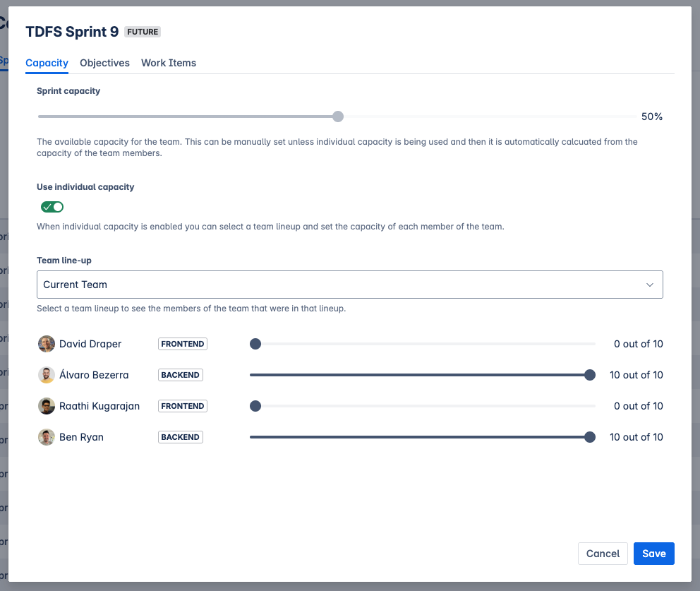This screenshot has height=591, width=700.
Task: Cancel the sprint dialog
Action: coord(603,554)
